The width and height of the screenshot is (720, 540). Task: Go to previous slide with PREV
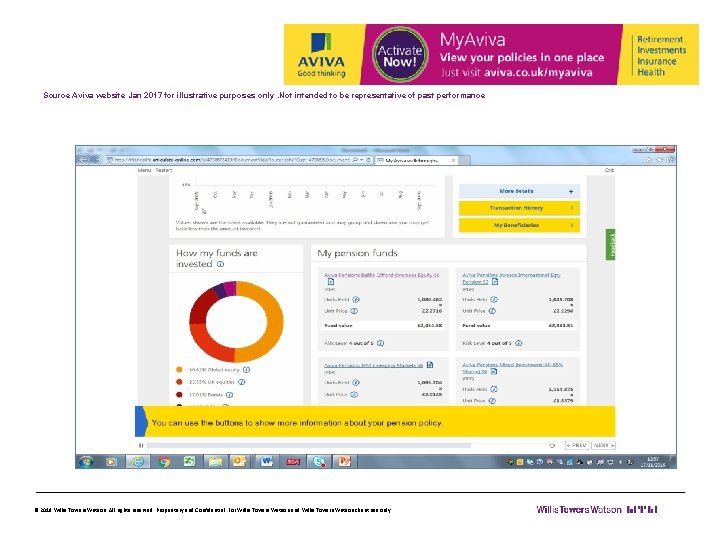(x=577, y=445)
